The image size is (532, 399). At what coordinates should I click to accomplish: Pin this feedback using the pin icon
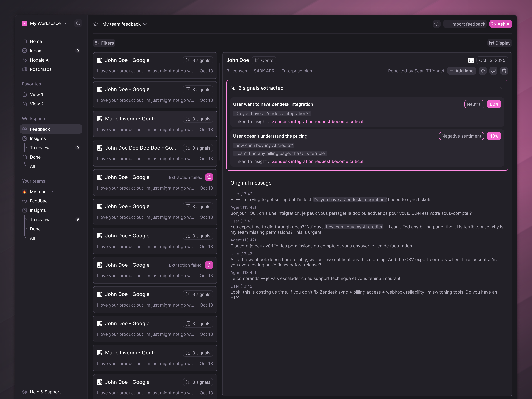(x=483, y=71)
